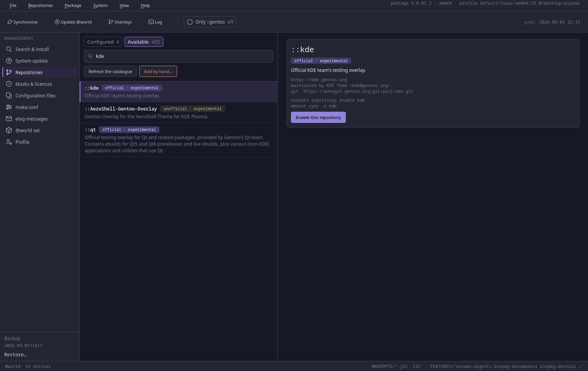Click the 'emaint sync -r kde' command text
The height and width of the screenshot is (371, 588).
314,106
